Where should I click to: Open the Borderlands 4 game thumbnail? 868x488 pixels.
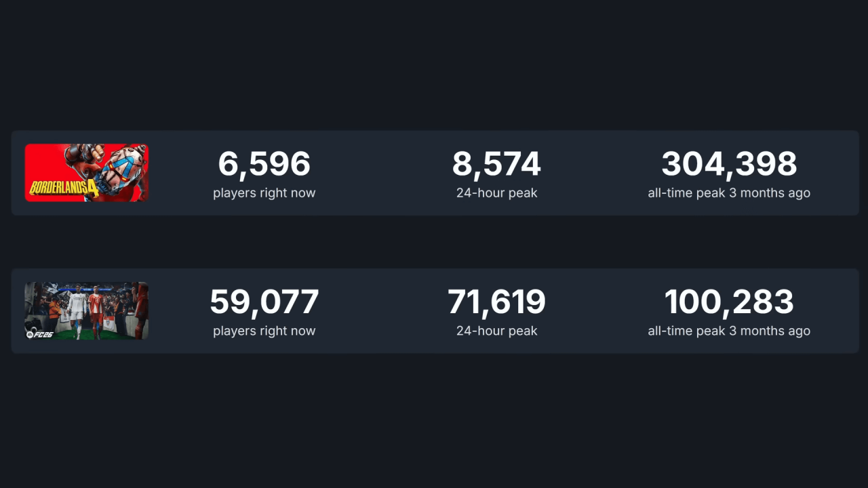87,172
